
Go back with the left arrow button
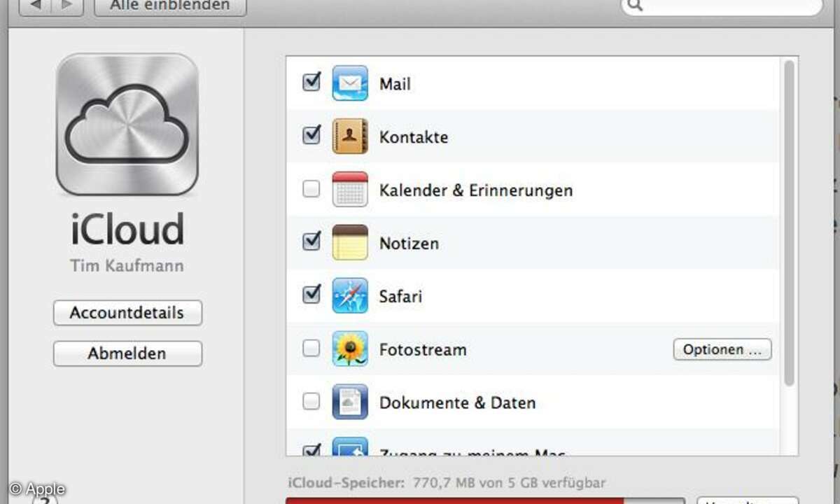tap(34, 6)
